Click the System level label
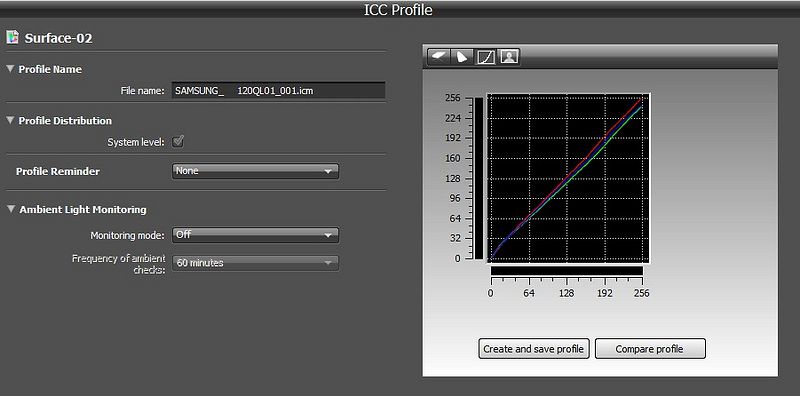Screen dimensions: 800x396 [136, 142]
